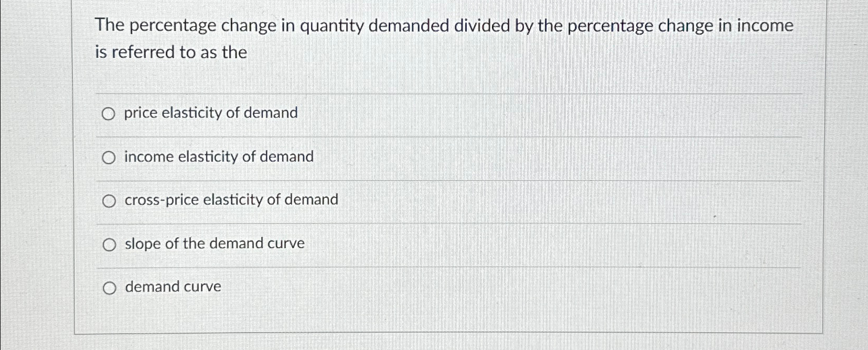Click the text 'slope of the demand curve'
868x350 pixels.
[x=213, y=243]
